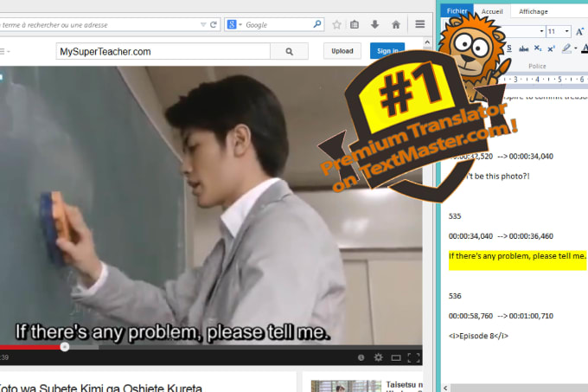Open the Fichier tab
The width and height of the screenshot is (588, 392).
(x=457, y=11)
